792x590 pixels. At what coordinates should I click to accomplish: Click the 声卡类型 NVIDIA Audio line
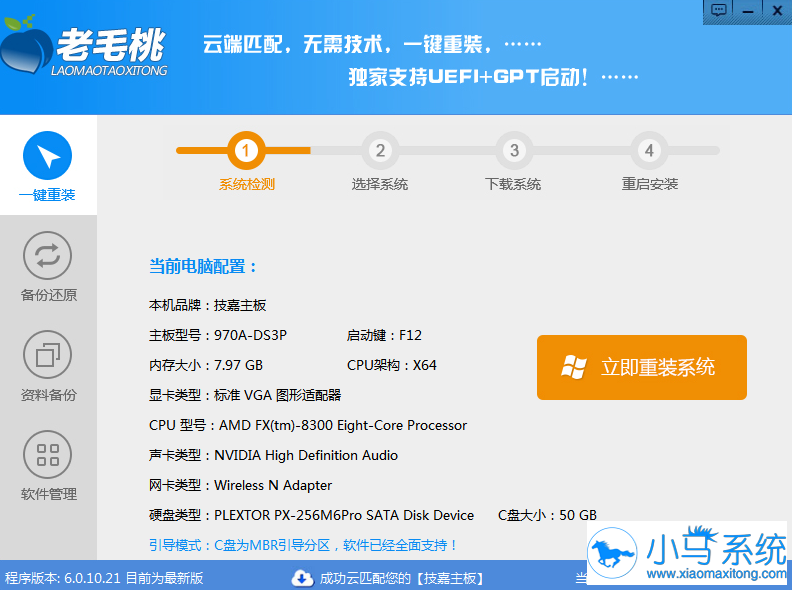coord(273,455)
